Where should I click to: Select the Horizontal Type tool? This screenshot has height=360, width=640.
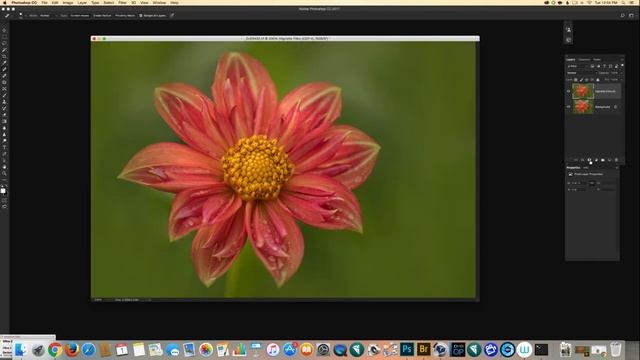(x=4, y=147)
